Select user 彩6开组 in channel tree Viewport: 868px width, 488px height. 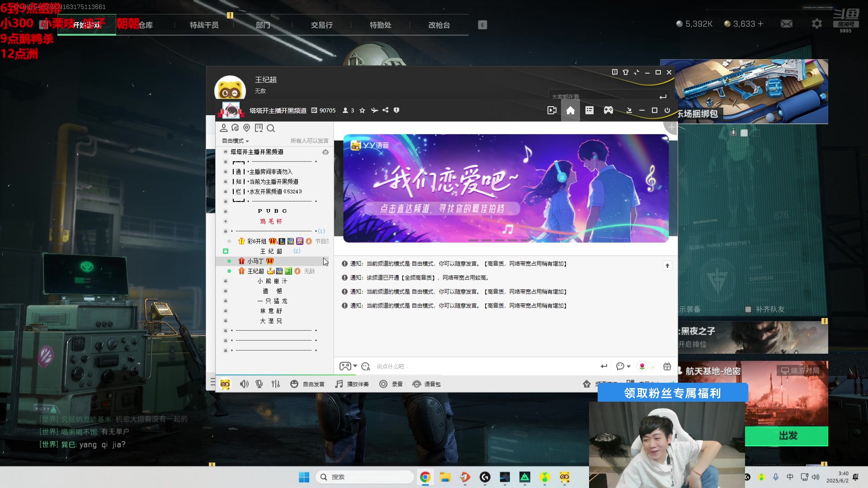pos(274,241)
